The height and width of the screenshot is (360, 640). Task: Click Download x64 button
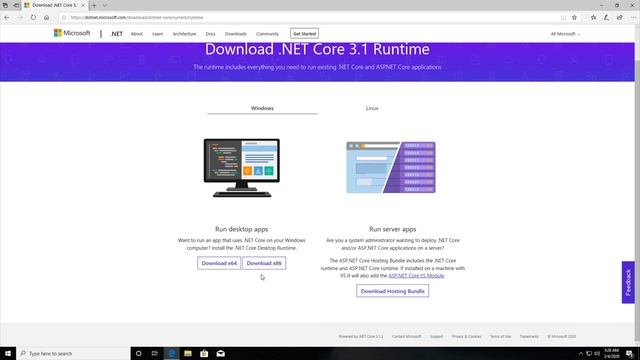coord(219,263)
